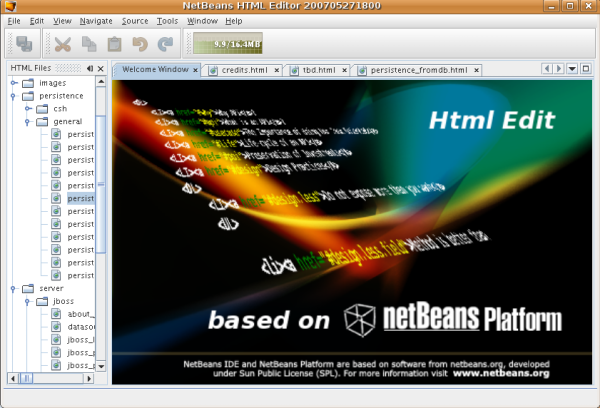Click the Copy toolbar icon

click(89, 44)
